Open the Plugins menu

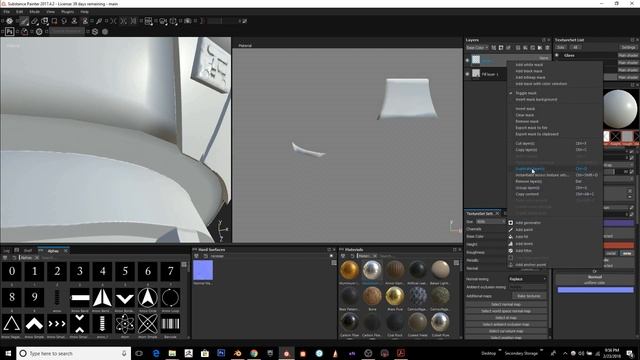(67, 12)
